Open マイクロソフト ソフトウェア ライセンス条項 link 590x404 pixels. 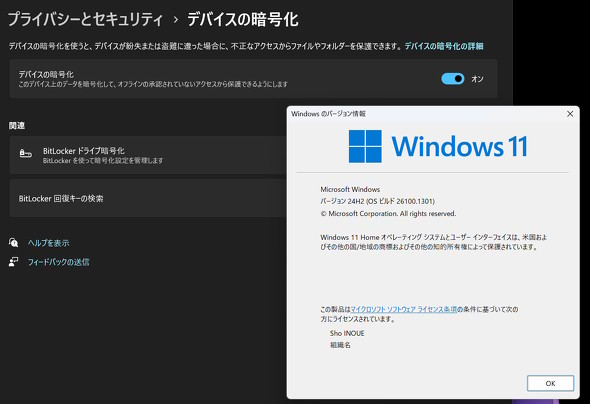click(403, 309)
